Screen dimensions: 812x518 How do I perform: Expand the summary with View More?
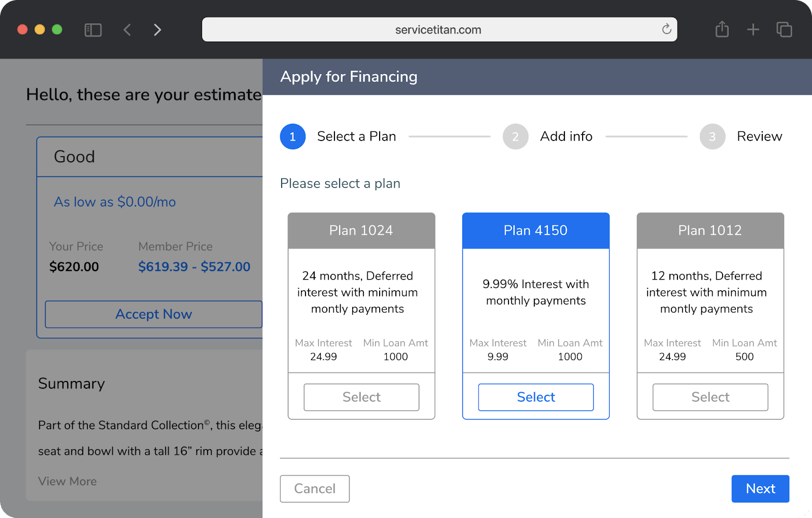67,481
